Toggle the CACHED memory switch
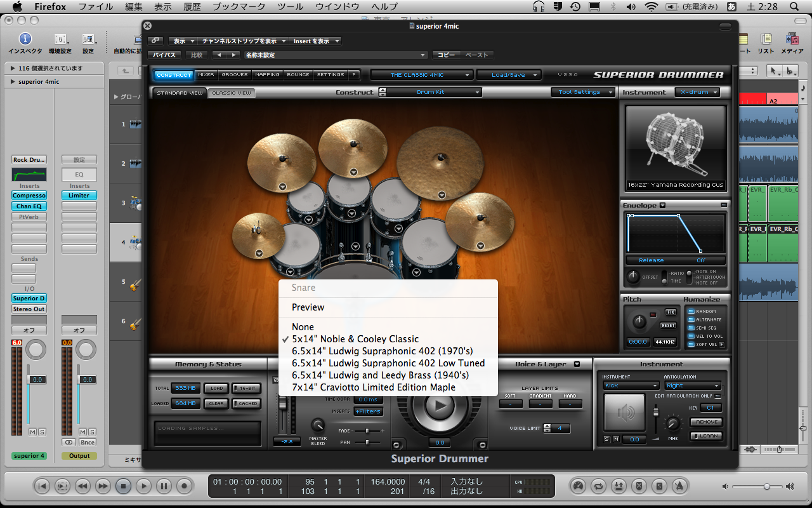Image resolution: width=812 pixels, height=508 pixels. click(x=246, y=403)
